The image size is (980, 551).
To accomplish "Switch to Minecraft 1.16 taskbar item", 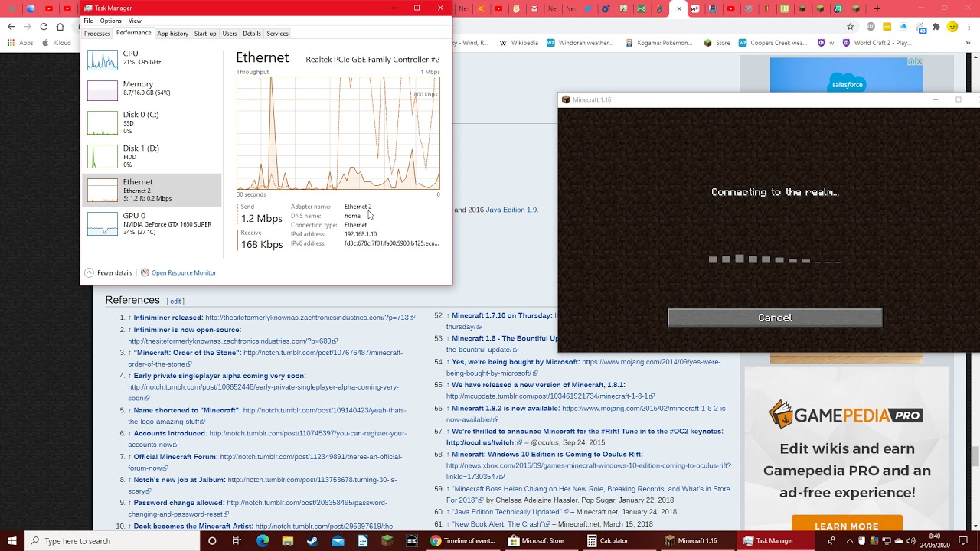I will coord(697,540).
